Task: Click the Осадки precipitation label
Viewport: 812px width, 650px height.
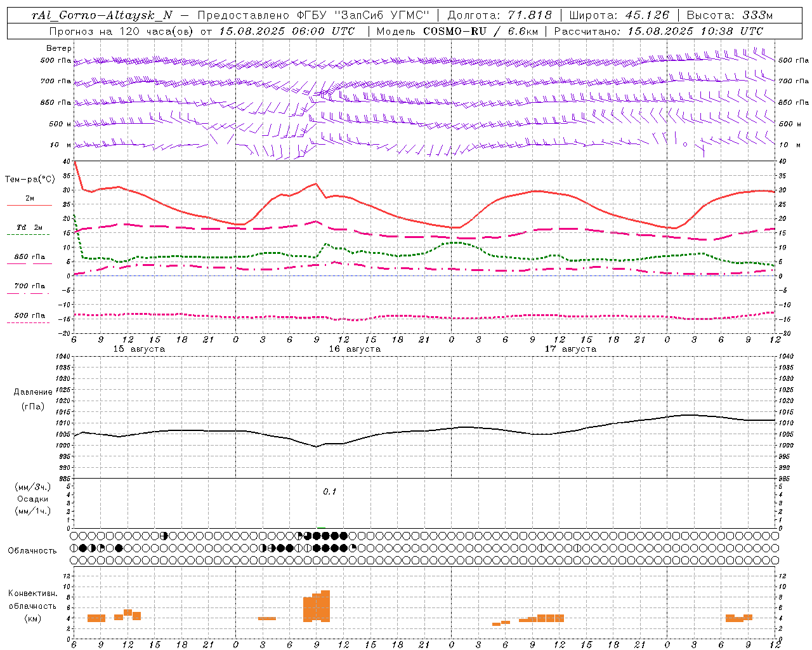Action: (x=32, y=499)
